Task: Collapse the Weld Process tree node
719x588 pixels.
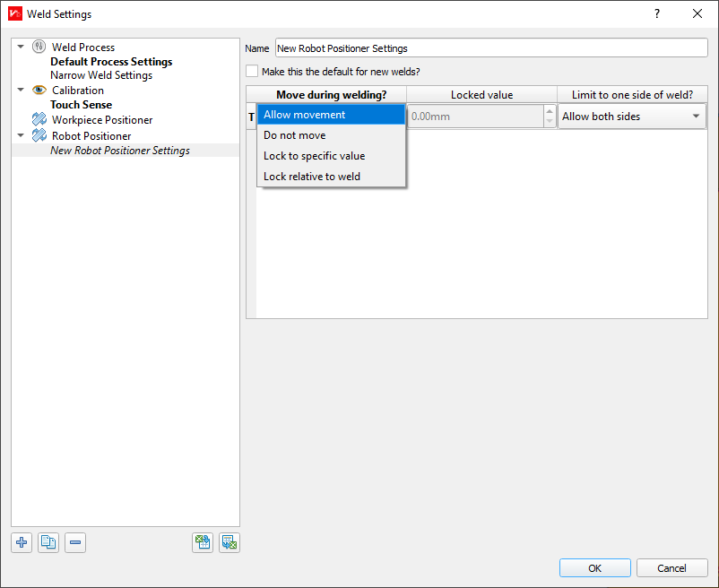Action: 21,47
